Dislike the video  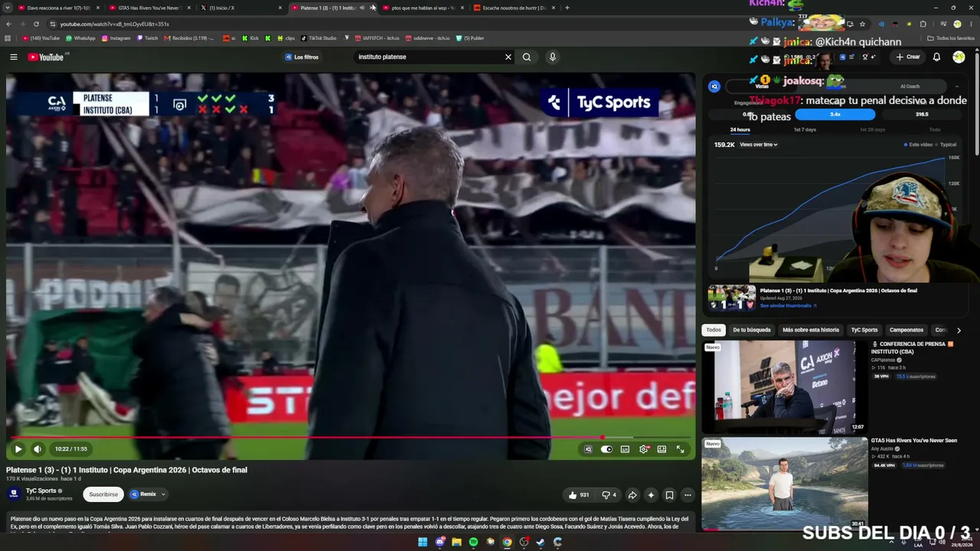tap(609, 495)
